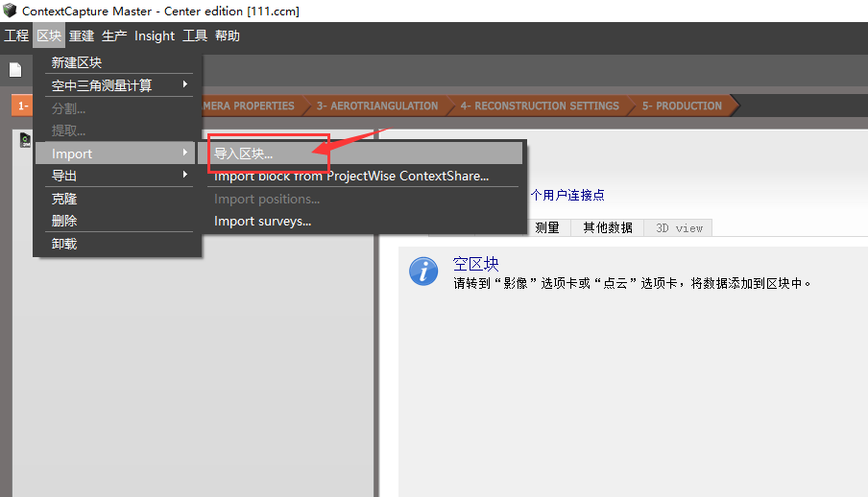This screenshot has height=497, width=868.
Task: Switch to the 测量 tab
Action: 546,227
